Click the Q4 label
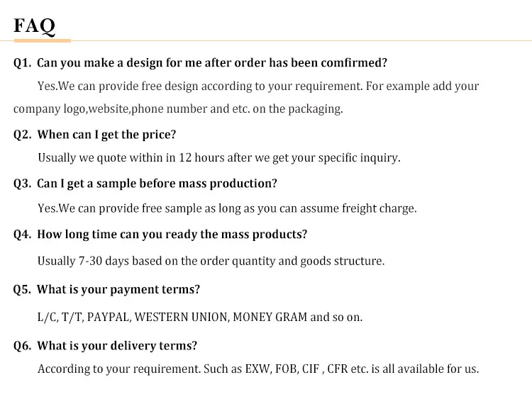 click(x=23, y=235)
